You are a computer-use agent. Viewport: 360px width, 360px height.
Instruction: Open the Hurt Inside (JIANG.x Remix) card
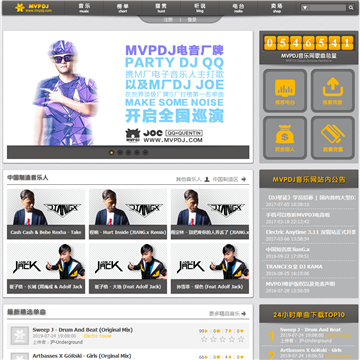click(x=128, y=214)
